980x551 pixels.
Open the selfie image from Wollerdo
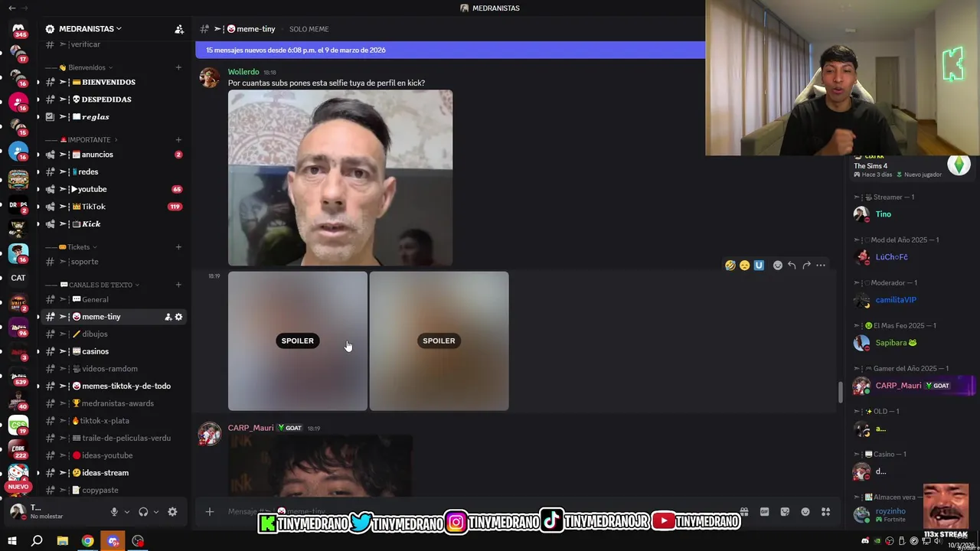pos(340,178)
